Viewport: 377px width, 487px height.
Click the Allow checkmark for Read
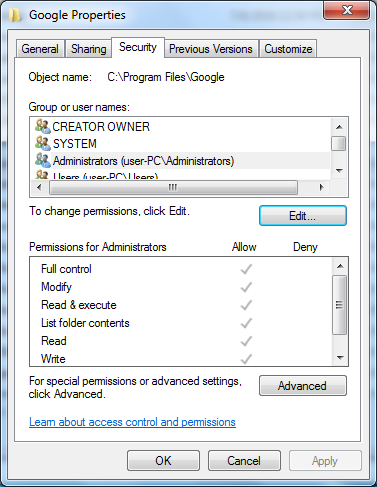pos(246,341)
